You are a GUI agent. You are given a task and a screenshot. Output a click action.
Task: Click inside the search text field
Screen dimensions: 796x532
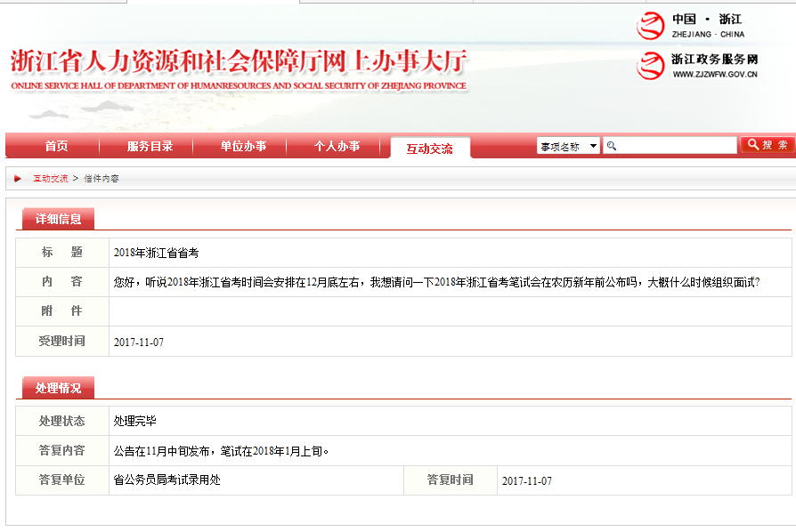[675, 146]
